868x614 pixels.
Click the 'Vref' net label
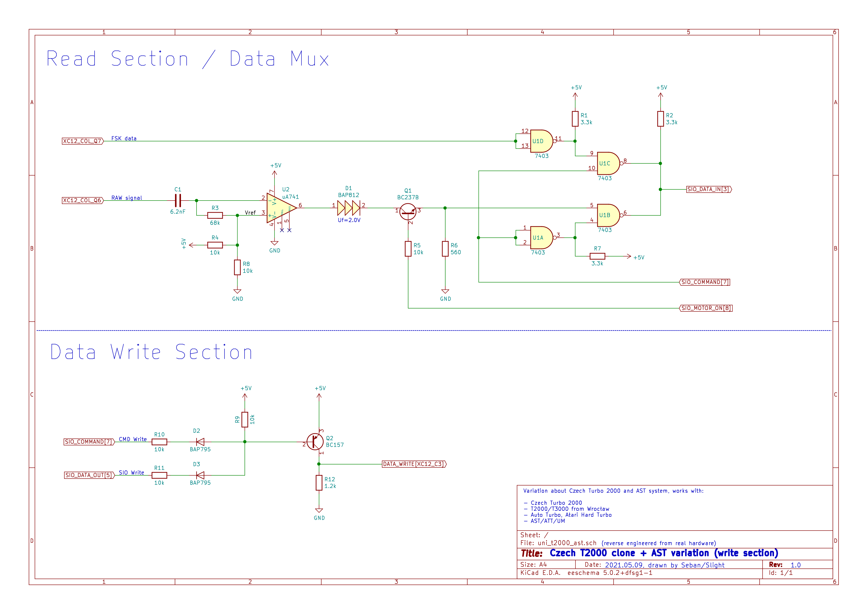click(250, 212)
